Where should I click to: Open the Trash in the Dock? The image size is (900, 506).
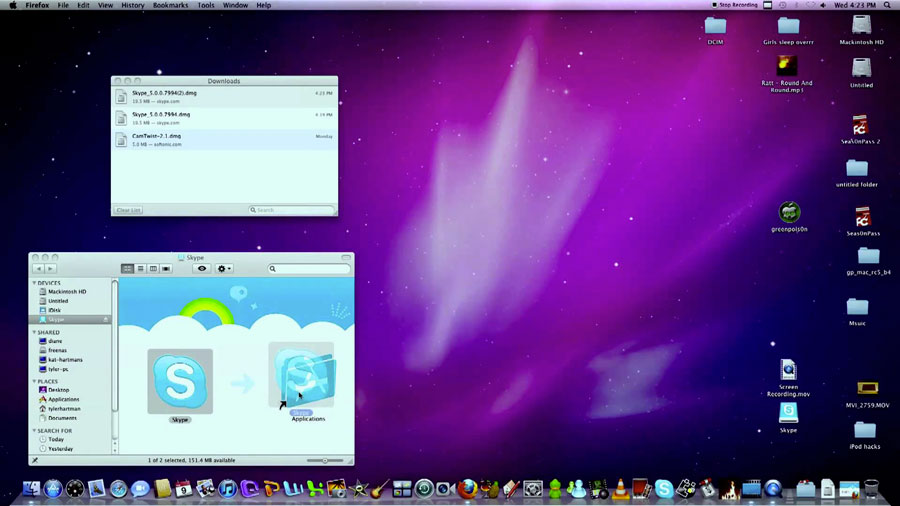871,489
